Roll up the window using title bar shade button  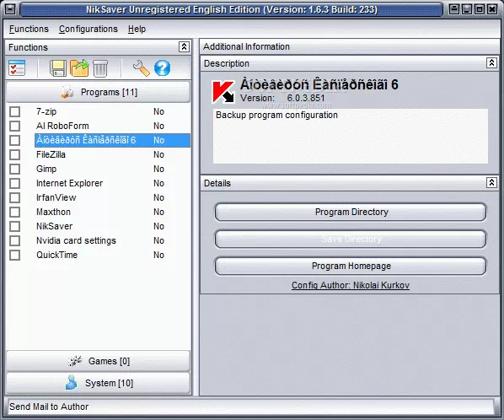click(454, 9)
